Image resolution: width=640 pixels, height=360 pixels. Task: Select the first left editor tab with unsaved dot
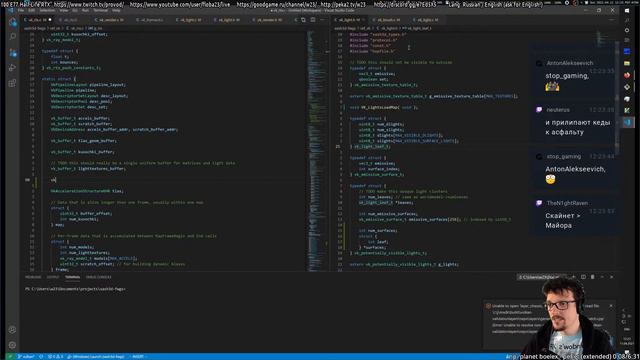(x=38, y=20)
